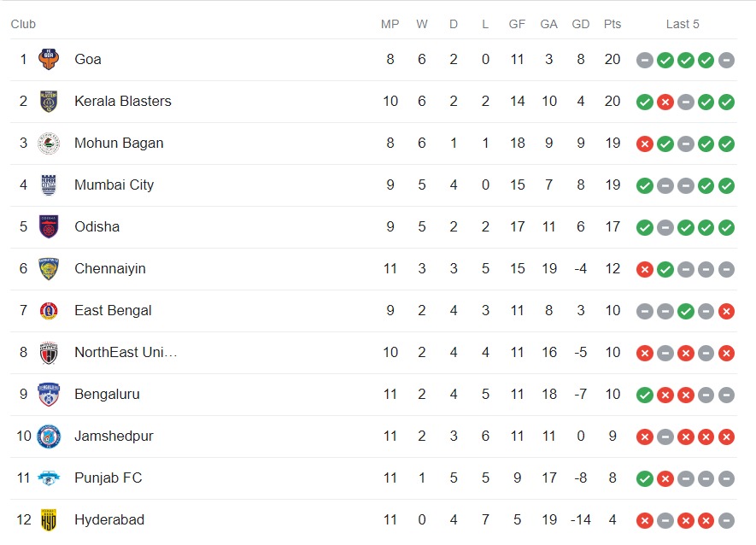Click the Club column header

tap(23, 24)
